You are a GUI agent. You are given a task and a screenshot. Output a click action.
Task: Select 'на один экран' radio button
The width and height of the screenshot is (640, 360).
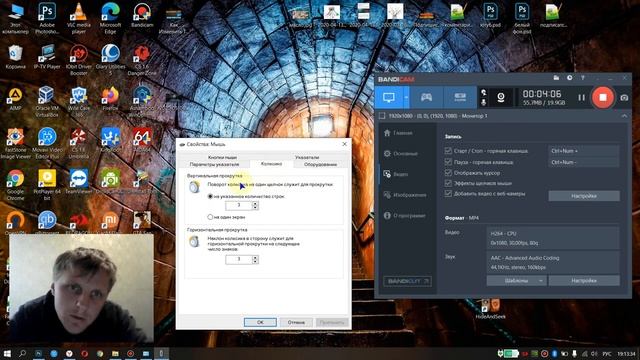(210, 217)
